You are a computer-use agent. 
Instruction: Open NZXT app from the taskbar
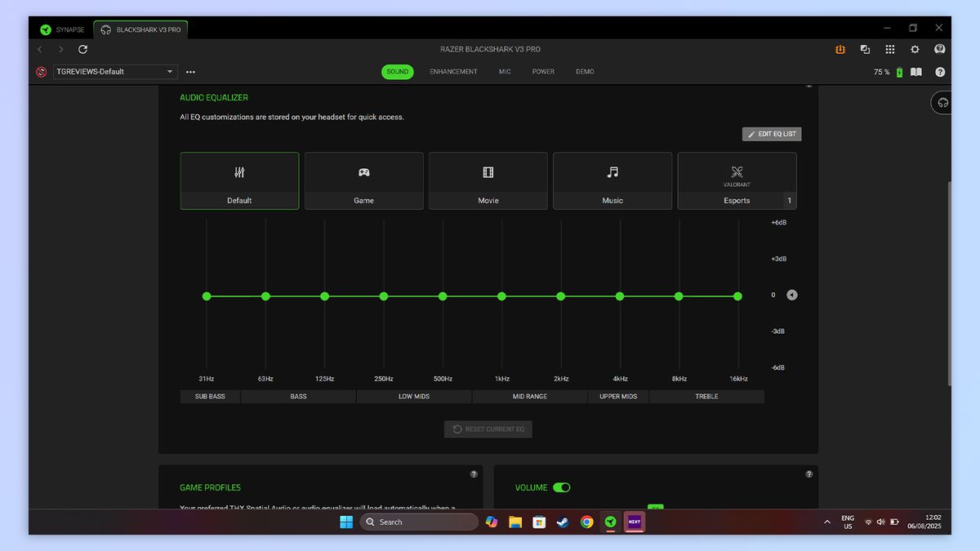coord(634,522)
